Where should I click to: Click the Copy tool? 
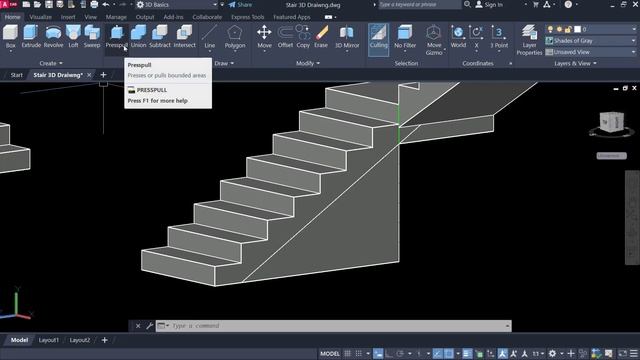pos(303,36)
